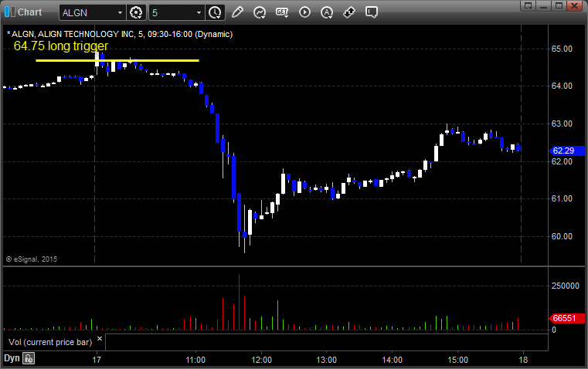Screen dimensions: 588x369
Task: Click the ALGN chart title text
Action: coord(120,34)
